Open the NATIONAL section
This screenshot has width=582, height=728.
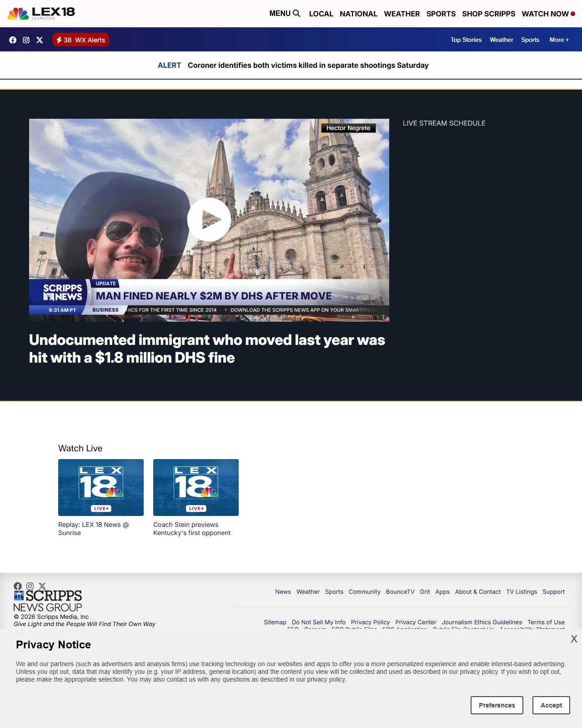point(358,14)
